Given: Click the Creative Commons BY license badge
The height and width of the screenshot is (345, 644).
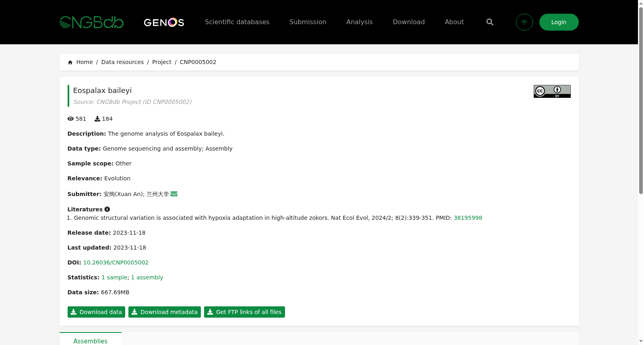Looking at the screenshot, I should click(x=552, y=91).
